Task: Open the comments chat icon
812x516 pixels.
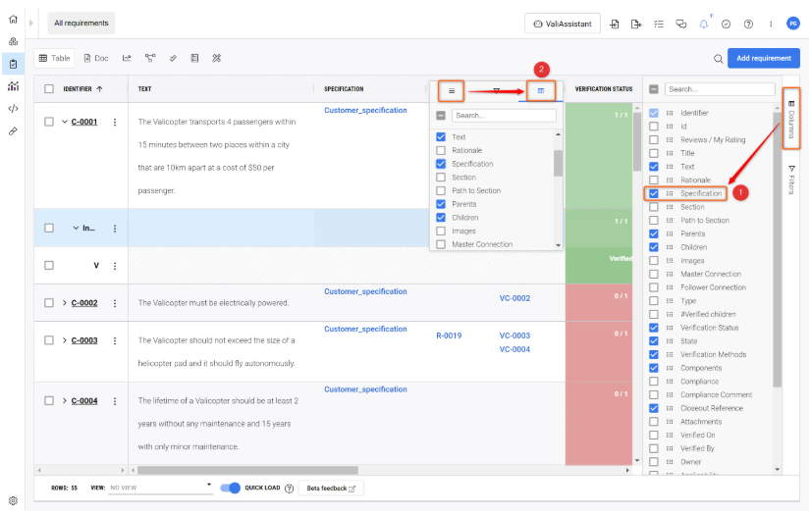Action: (681, 24)
